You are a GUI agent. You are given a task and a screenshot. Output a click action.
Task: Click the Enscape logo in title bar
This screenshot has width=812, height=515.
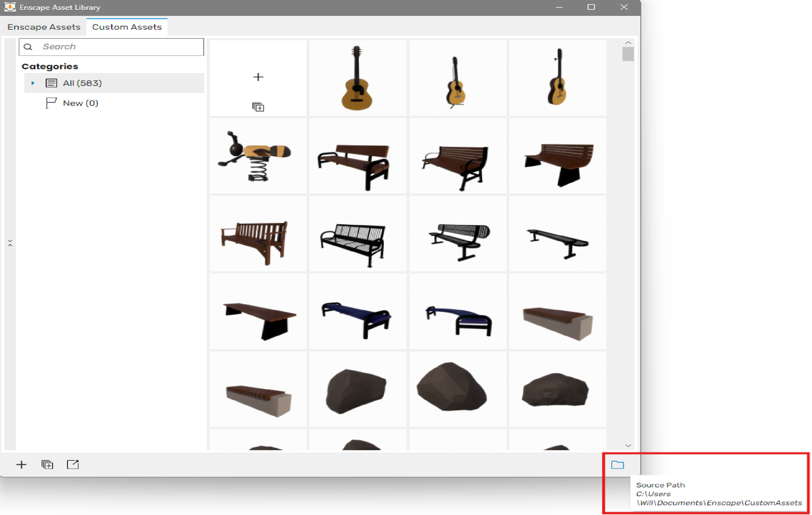click(10, 7)
